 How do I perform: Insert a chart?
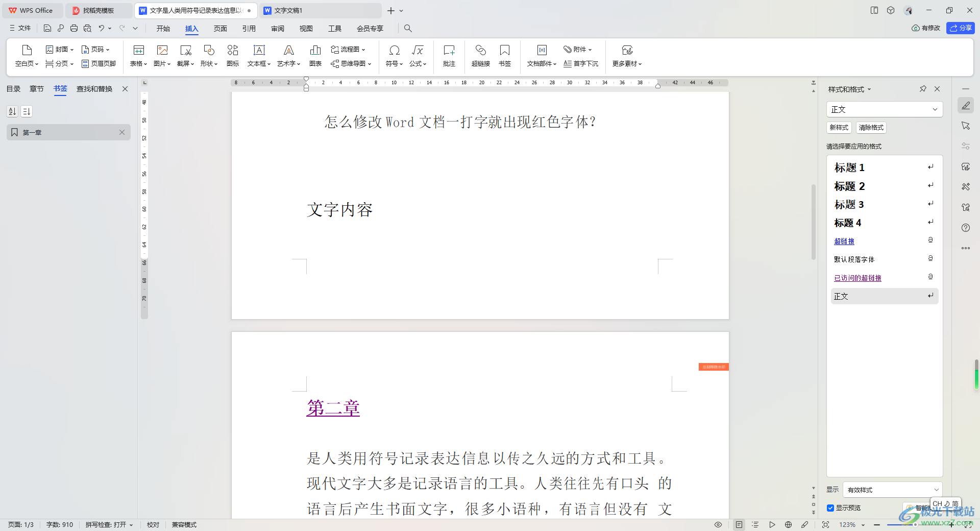coord(315,56)
